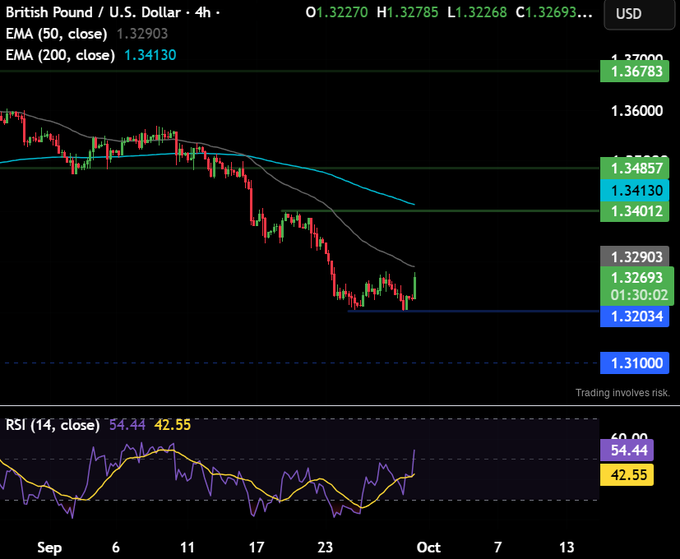The height and width of the screenshot is (559, 680).
Task: Click the yellow RSI value 42.55 in legend
Action: (173, 425)
